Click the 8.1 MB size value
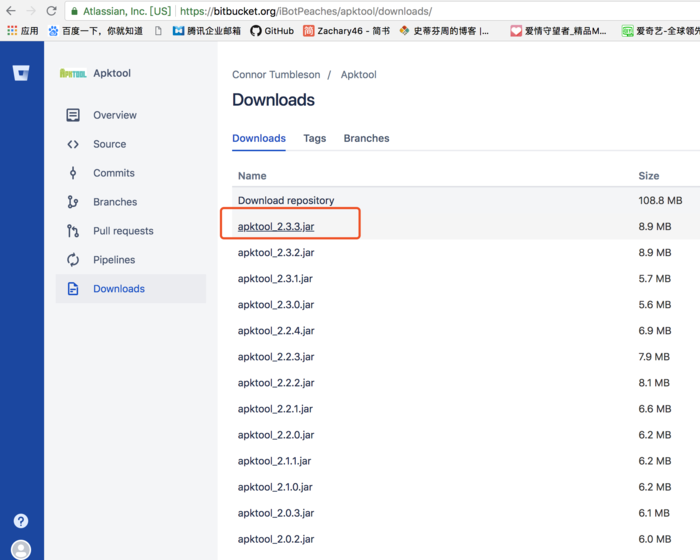The image size is (700, 560). 654,383
